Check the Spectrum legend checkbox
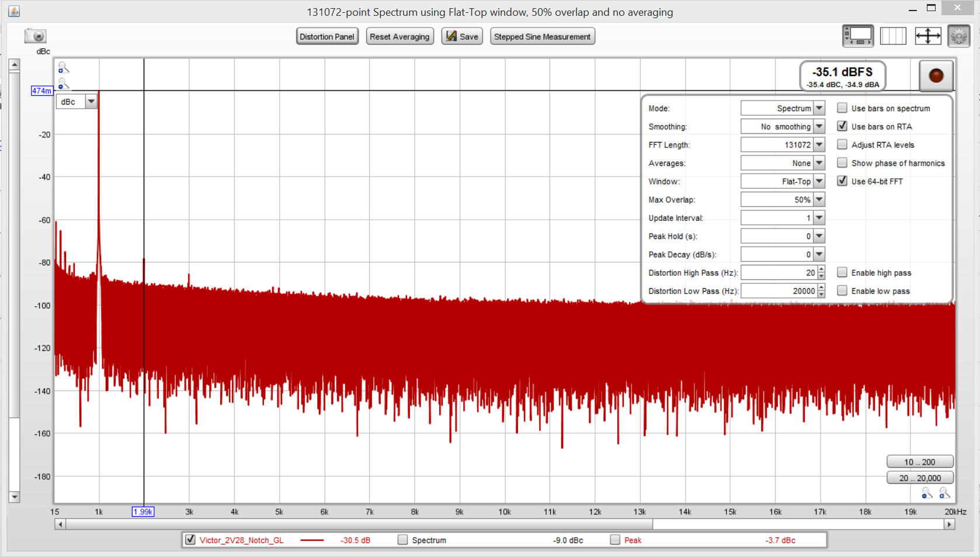This screenshot has width=980, height=557. tap(402, 539)
